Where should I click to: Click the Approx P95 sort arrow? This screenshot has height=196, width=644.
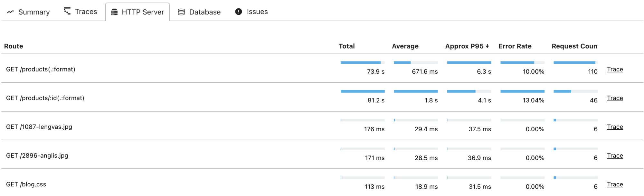pos(487,46)
